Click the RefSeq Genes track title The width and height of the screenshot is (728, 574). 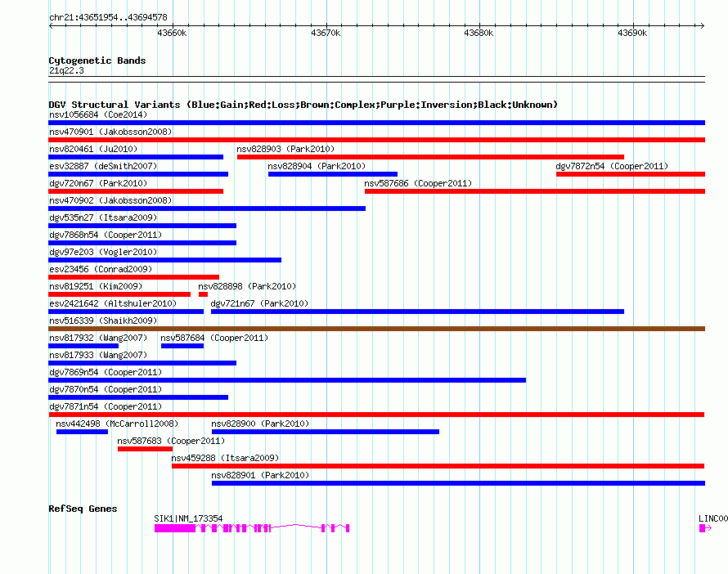click(83, 509)
